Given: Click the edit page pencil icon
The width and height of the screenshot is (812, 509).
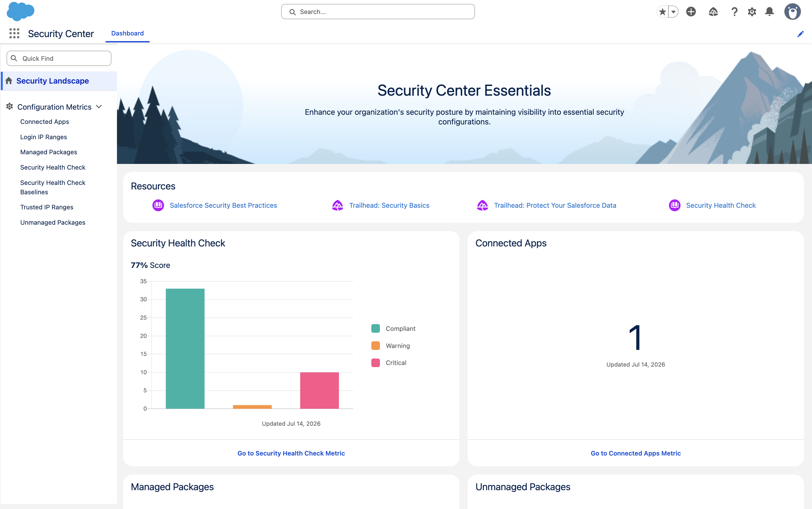Looking at the screenshot, I should (800, 34).
